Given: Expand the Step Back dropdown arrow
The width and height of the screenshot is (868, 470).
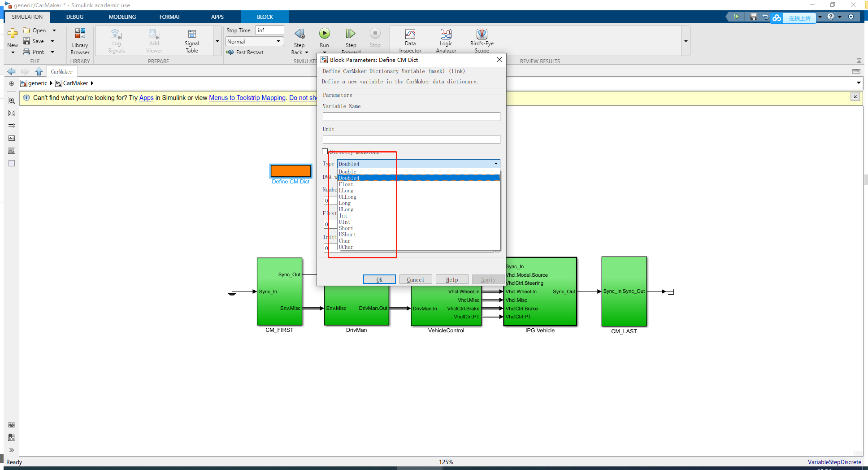Looking at the screenshot, I should pos(307,52).
